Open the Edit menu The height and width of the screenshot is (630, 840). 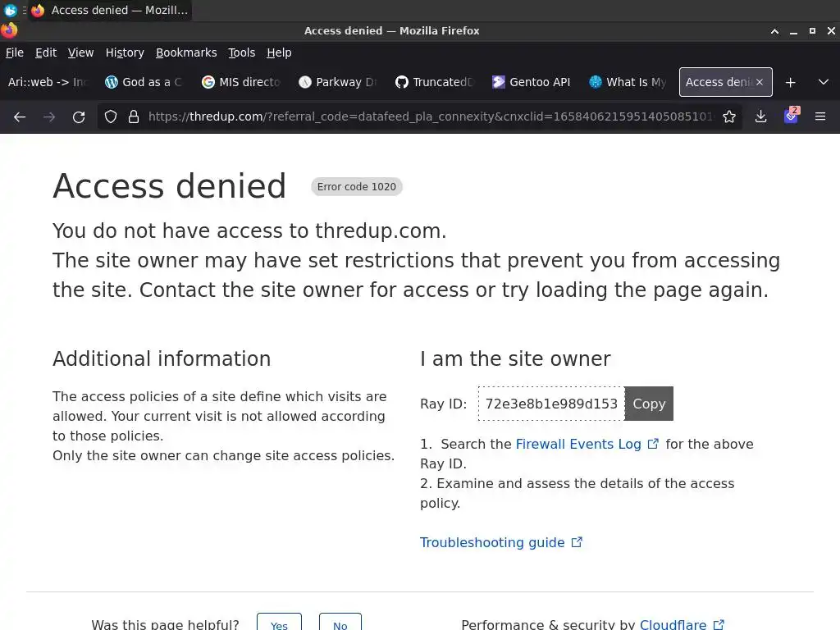(x=46, y=52)
